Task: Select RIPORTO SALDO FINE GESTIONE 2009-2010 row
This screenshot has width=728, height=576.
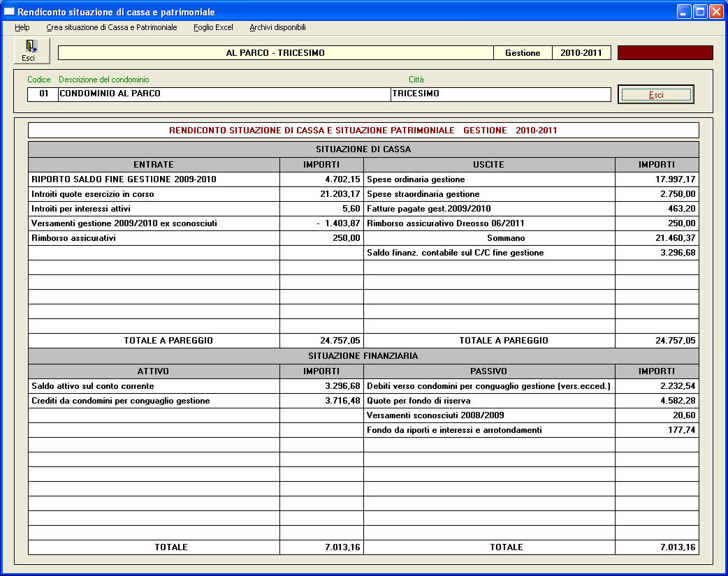Action: point(154,179)
